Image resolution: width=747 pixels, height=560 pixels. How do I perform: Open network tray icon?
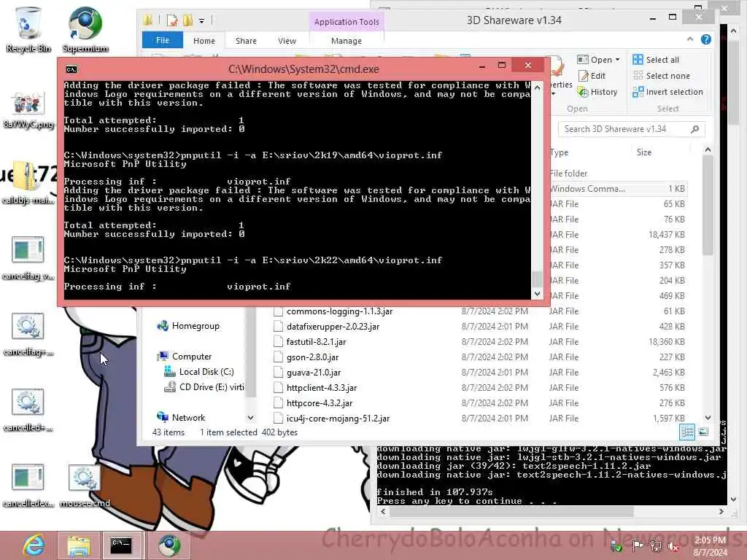tap(656, 545)
